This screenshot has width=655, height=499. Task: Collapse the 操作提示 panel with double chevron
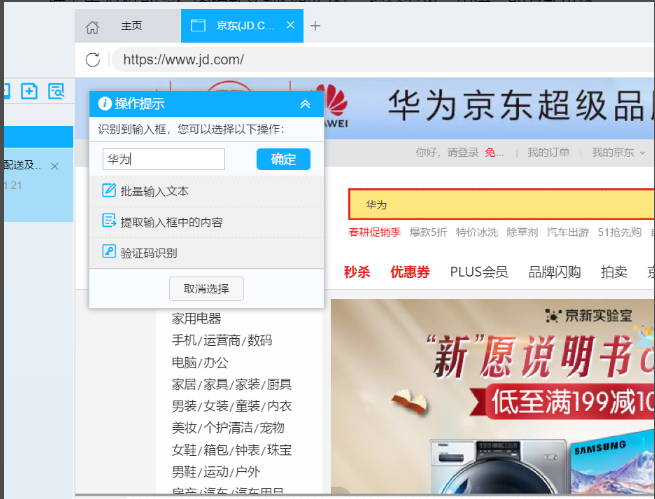pyautogui.click(x=305, y=104)
